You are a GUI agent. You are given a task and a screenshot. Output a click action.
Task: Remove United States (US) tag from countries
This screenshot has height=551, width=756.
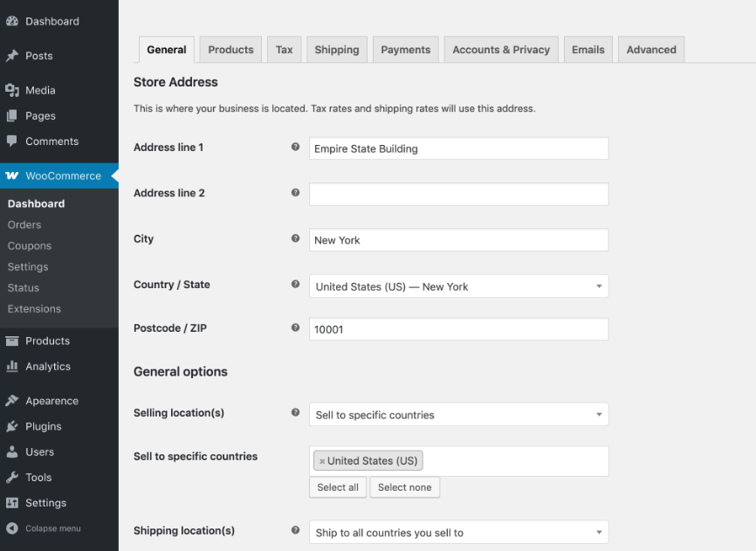pos(322,461)
